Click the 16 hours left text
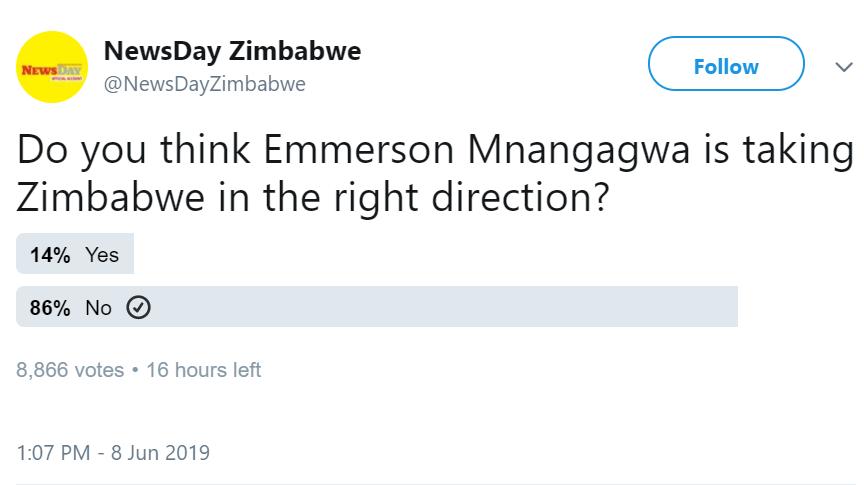The height and width of the screenshot is (485, 864). coord(203,370)
